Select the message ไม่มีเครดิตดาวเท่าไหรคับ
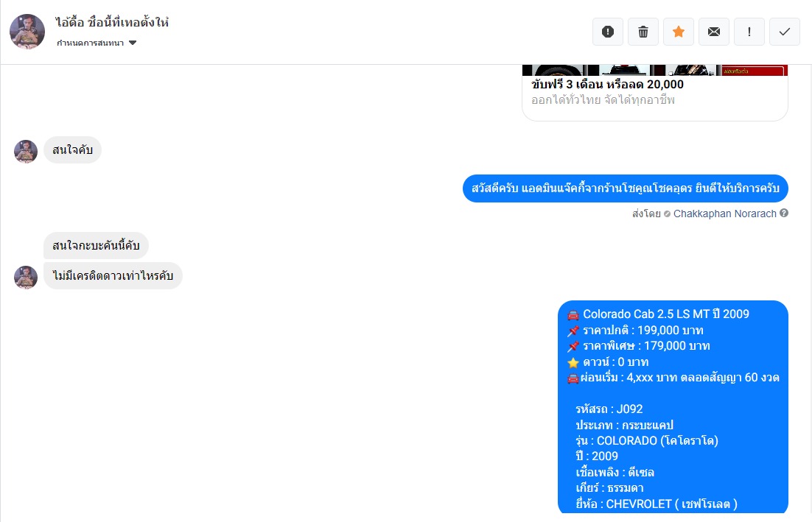The width and height of the screenshot is (812, 522). 113,276
